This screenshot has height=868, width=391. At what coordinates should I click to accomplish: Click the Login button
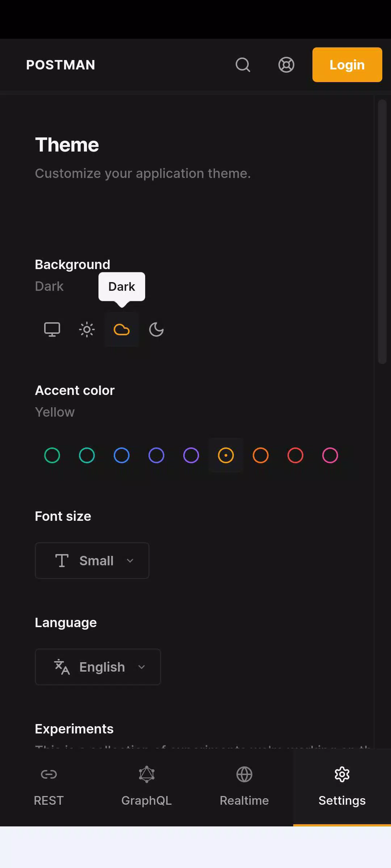click(x=347, y=65)
